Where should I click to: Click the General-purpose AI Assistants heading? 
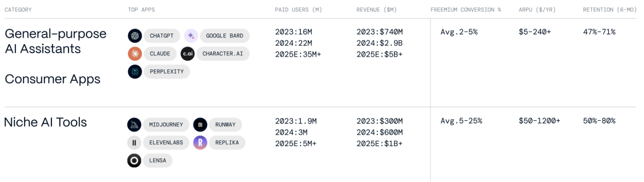[55, 41]
